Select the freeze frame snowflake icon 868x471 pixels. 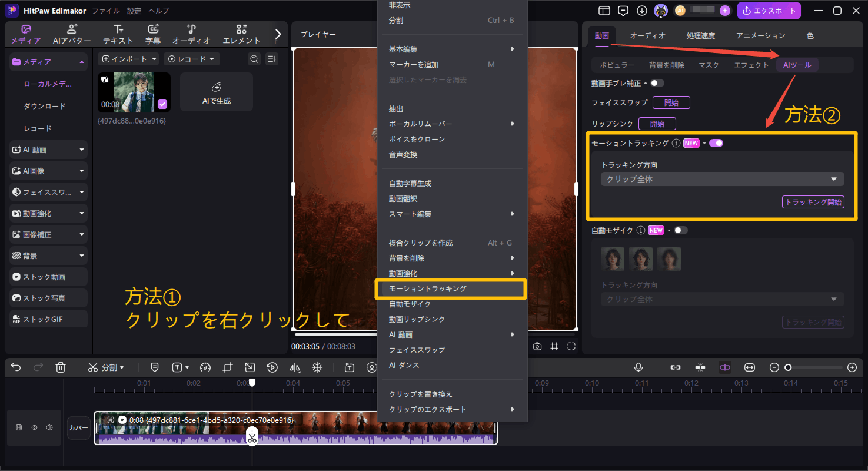pyautogui.click(x=317, y=367)
